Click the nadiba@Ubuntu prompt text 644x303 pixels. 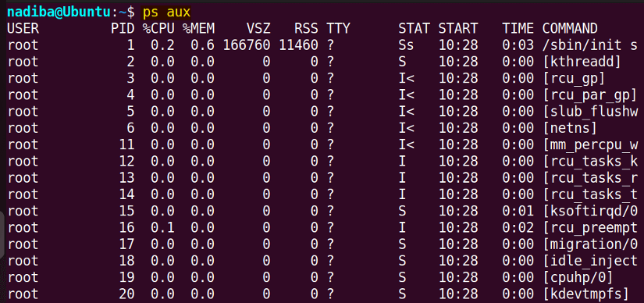[x=59, y=12]
